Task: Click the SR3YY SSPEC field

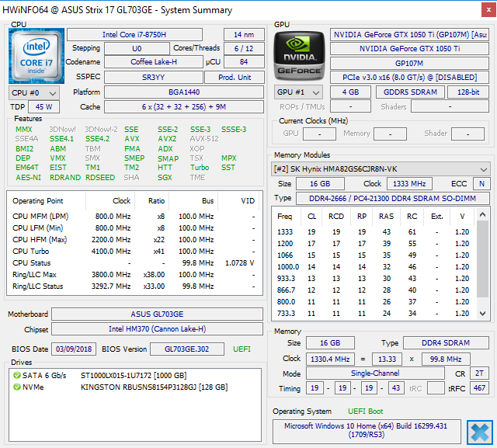Action: coord(154,78)
